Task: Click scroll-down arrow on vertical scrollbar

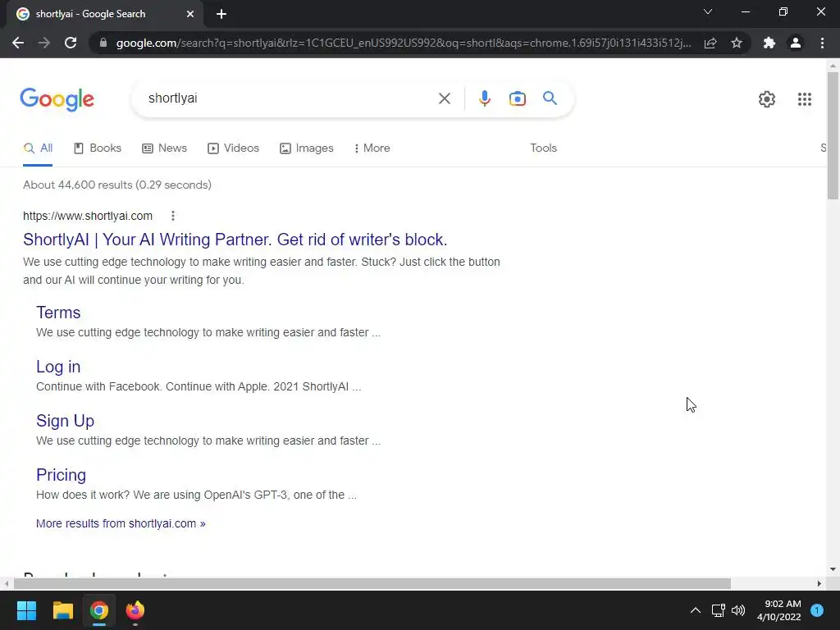Action: (x=833, y=569)
